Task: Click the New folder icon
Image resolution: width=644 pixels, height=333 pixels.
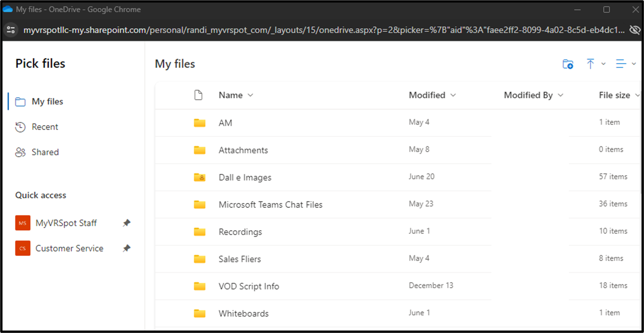Action: point(568,64)
